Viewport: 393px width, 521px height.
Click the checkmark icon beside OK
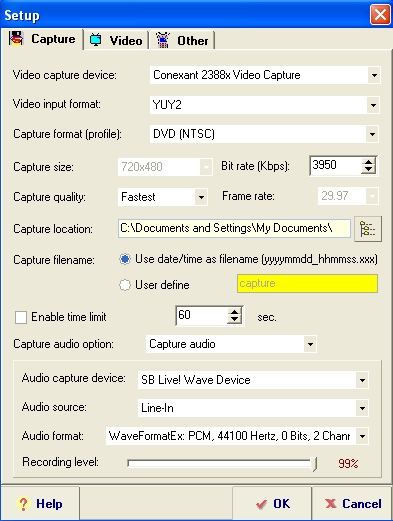pos(261,504)
